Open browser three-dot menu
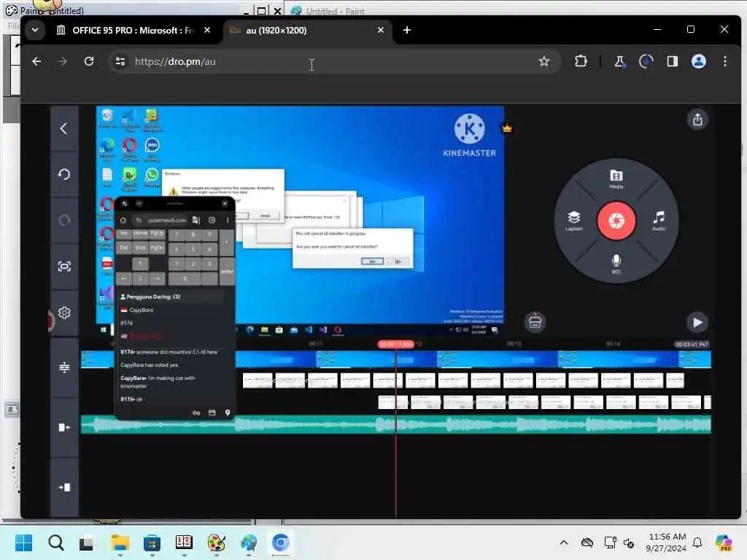This screenshot has width=747, height=560. tap(724, 61)
